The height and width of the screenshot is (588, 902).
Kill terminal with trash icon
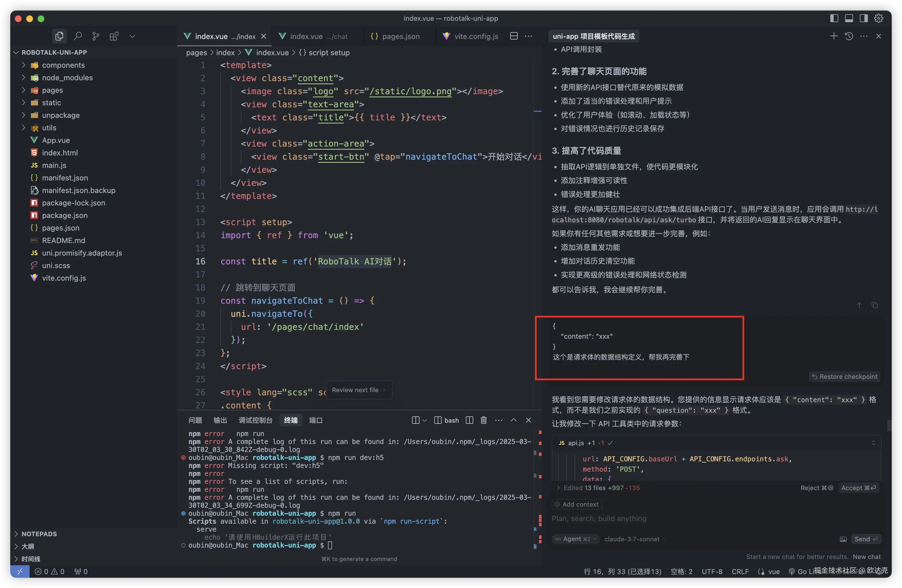click(x=483, y=420)
